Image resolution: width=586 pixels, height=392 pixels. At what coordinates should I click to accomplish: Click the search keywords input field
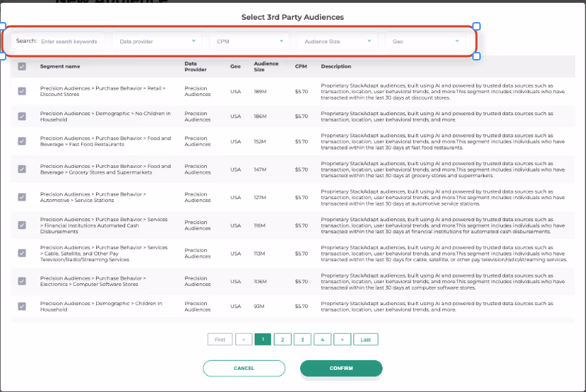[71, 41]
